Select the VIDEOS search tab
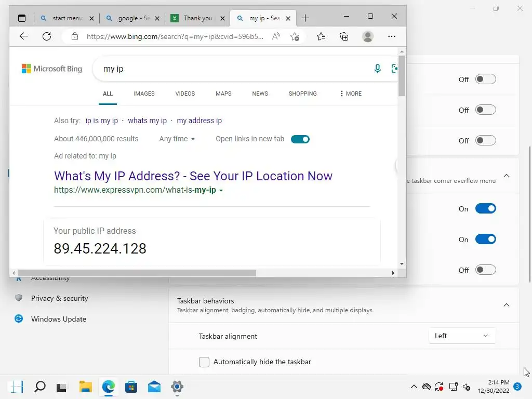This screenshot has height=399, width=532. [x=185, y=94]
